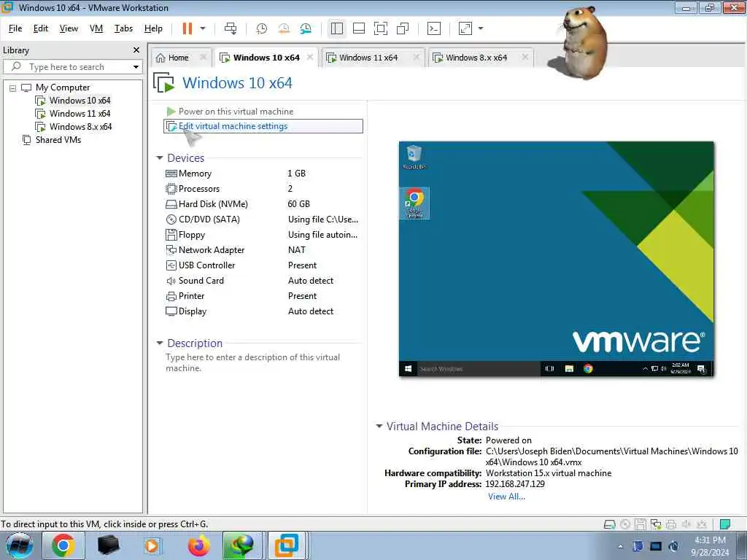The width and height of the screenshot is (747, 560).
Task: Open console view toolbar icon
Action: tap(433, 28)
